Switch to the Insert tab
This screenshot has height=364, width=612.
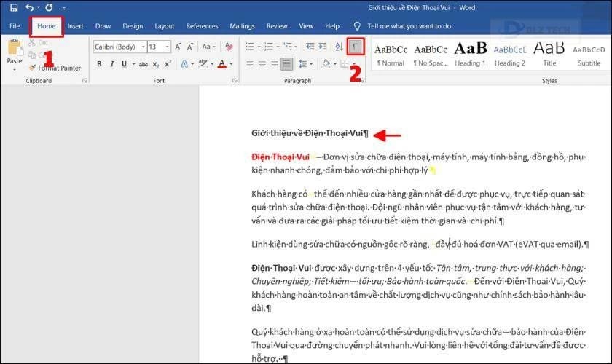click(75, 26)
